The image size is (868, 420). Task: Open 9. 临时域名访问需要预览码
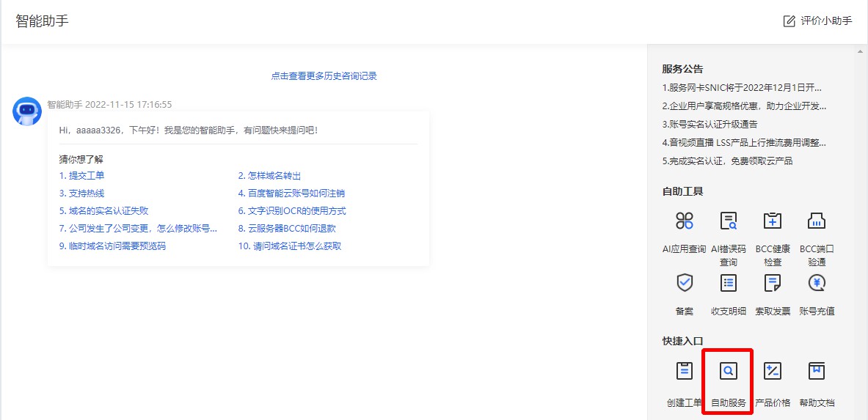(112, 246)
